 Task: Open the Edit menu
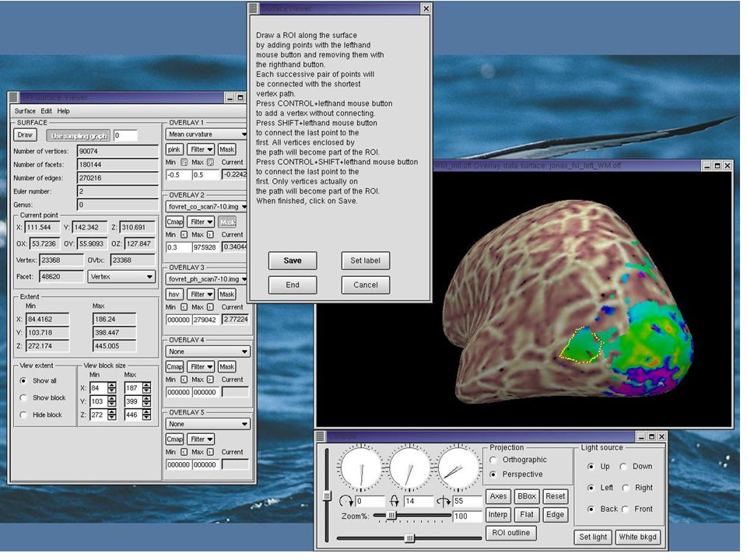pos(46,111)
